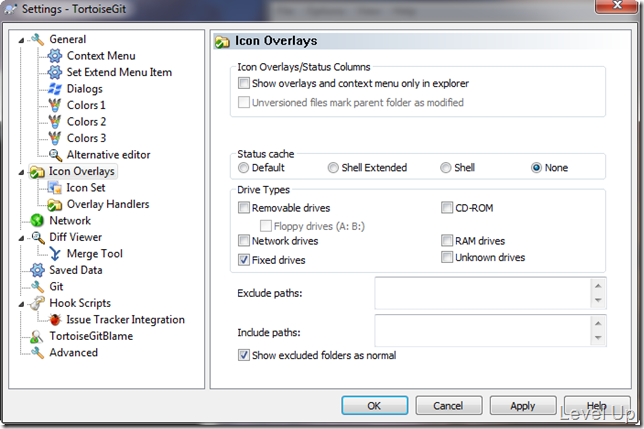Click the Diff Viewer magnifier icon
Screen dimensions: 644x429
[37, 237]
